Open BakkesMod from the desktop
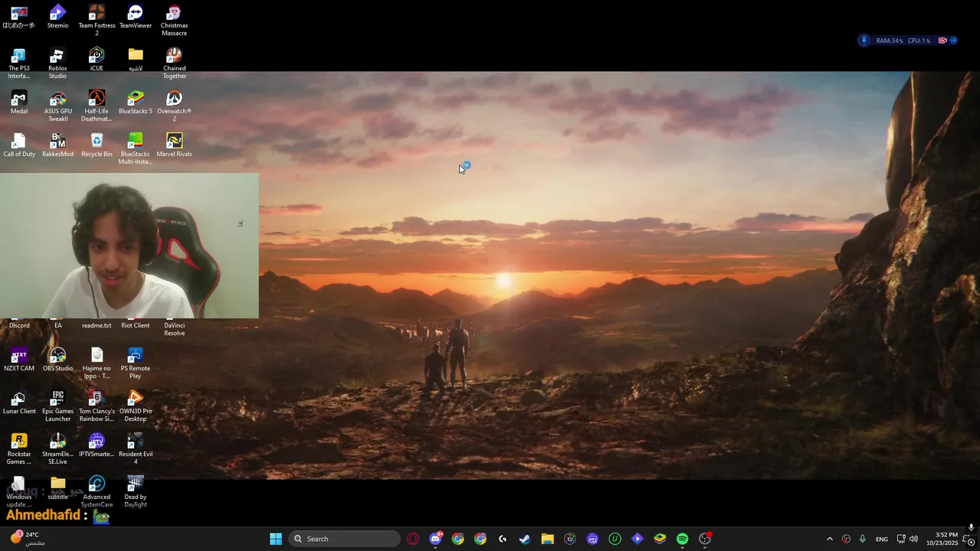 pyautogui.click(x=57, y=145)
